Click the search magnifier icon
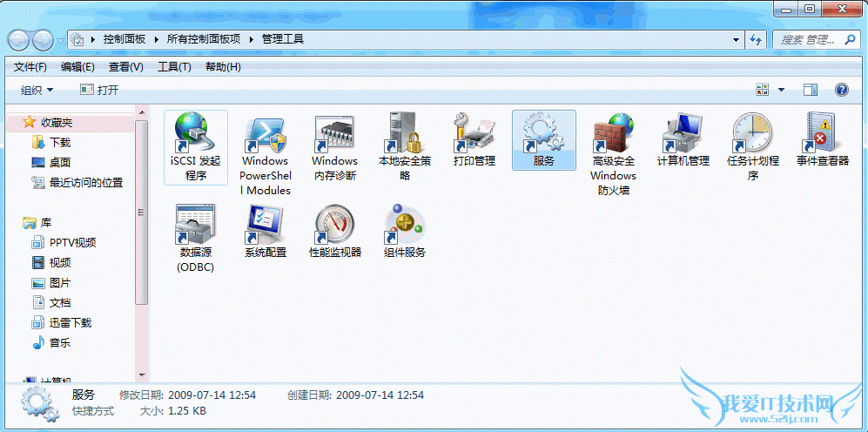The image size is (868, 432). (850, 39)
